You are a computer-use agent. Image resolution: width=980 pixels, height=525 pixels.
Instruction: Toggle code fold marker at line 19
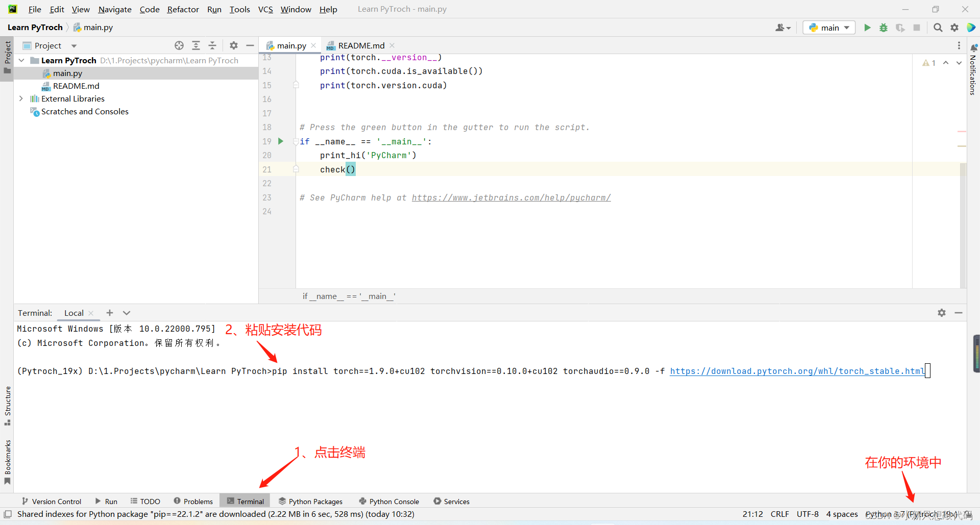[296, 141]
